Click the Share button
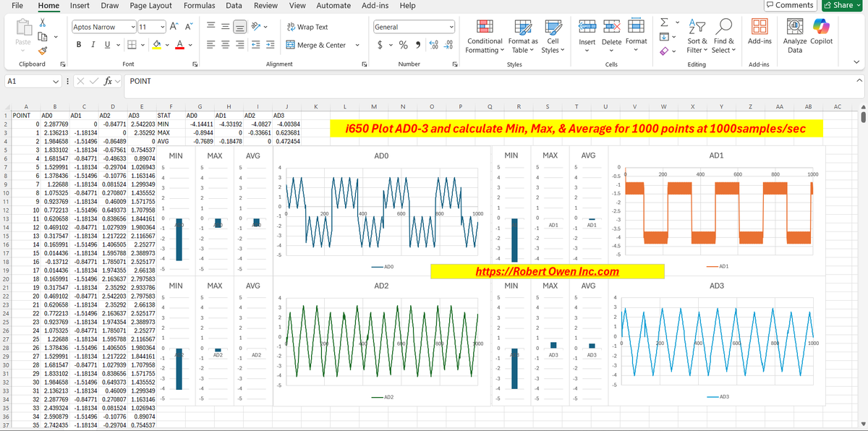This screenshot has width=868, height=431. coord(843,6)
